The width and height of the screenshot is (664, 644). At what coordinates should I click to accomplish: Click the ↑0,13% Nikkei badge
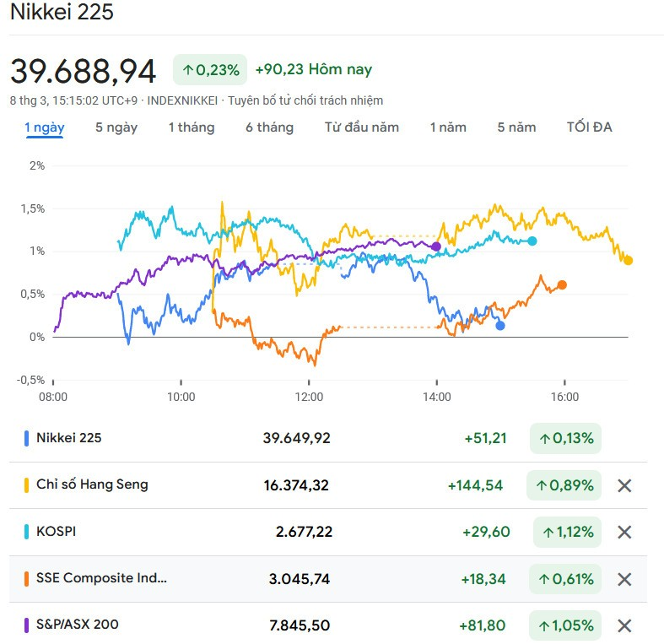pos(566,439)
